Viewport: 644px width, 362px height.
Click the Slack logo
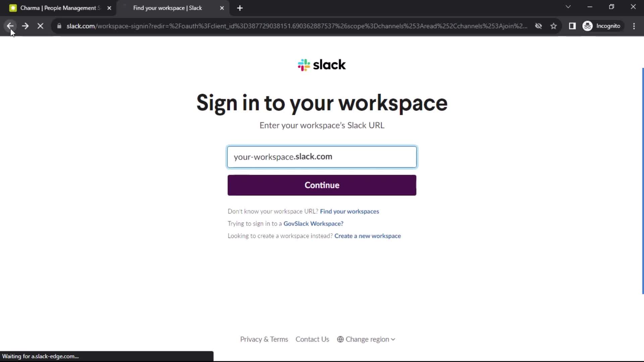pyautogui.click(x=322, y=65)
